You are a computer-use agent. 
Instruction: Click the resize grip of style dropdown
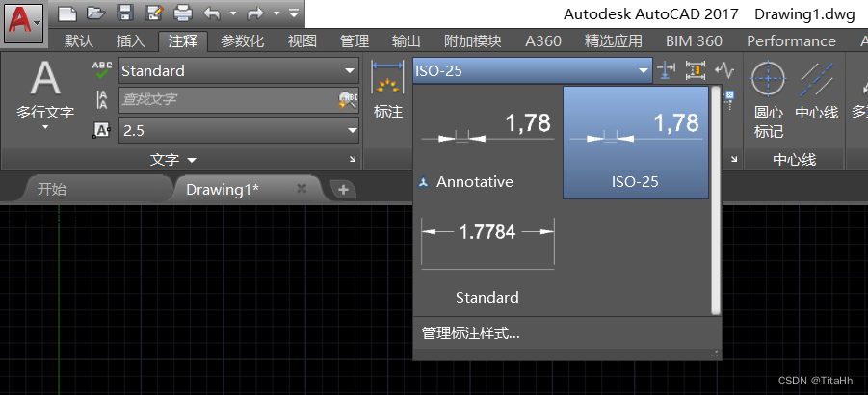point(715,353)
